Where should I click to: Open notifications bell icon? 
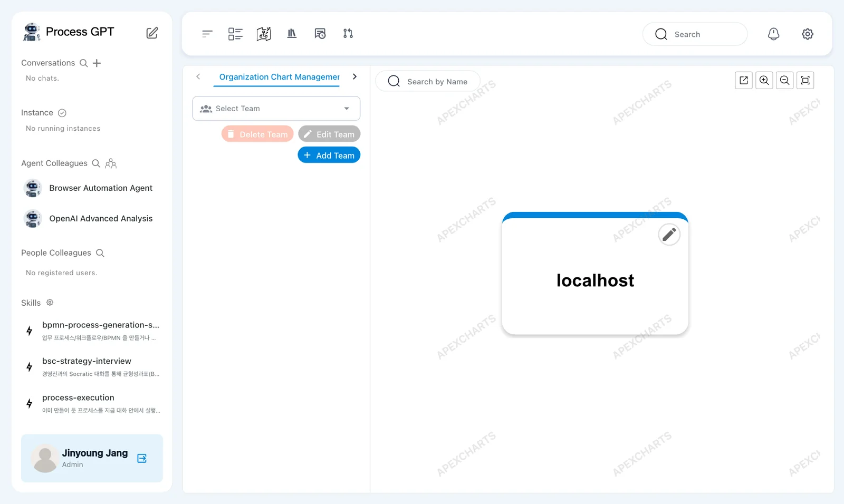pos(773,34)
